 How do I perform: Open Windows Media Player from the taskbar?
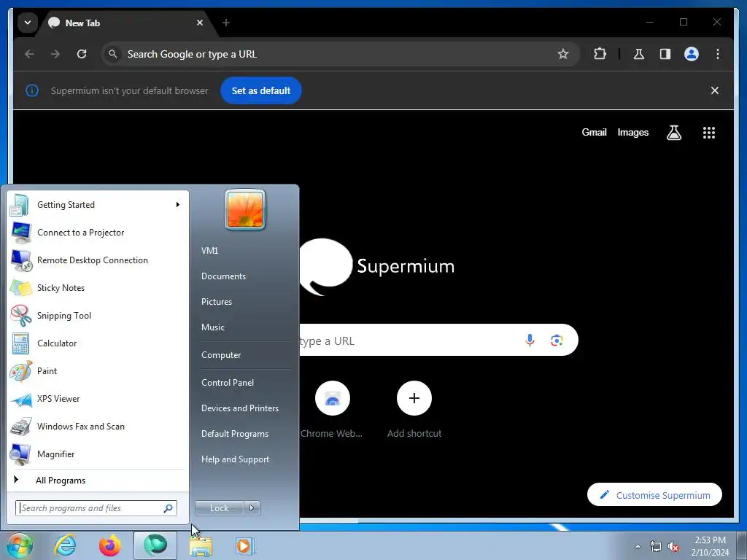click(246, 545)
